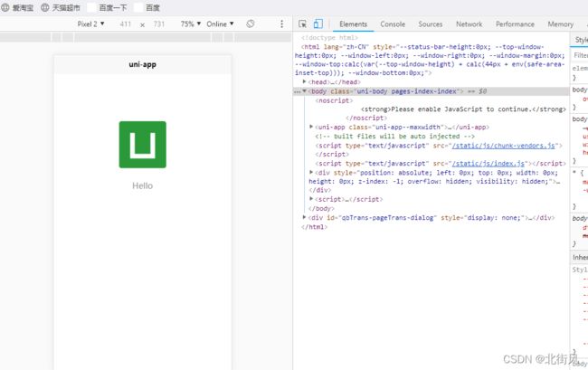Select the html lang zh-CN line
The image size is (588, 370).
point(431,60)
